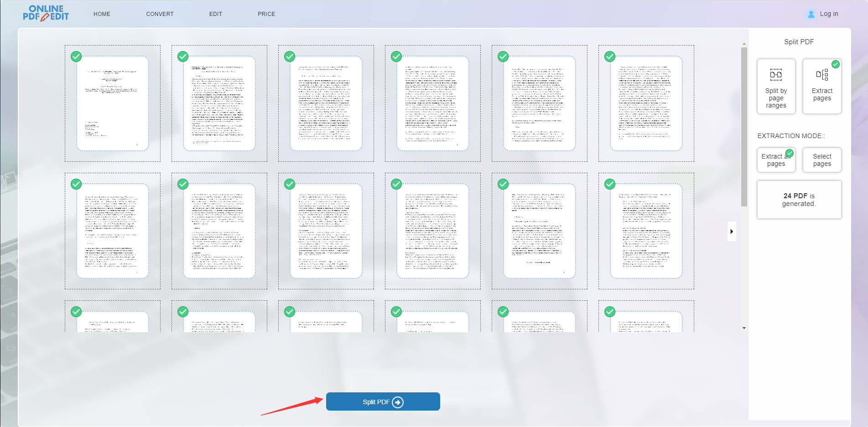The height and width of the screenshot is (427, 868).
Task: Select the Split by page ranges icon
Action: (x=776, y=75)
